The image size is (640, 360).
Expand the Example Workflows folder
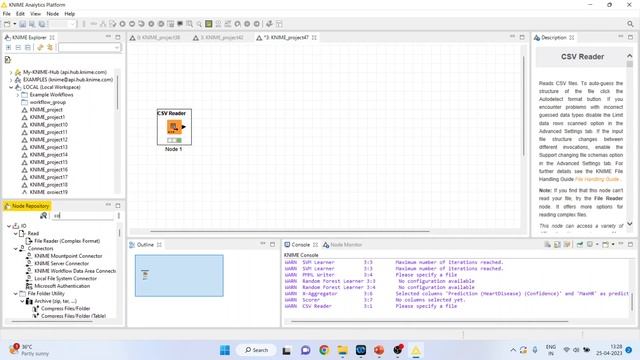tap(18, 95)
